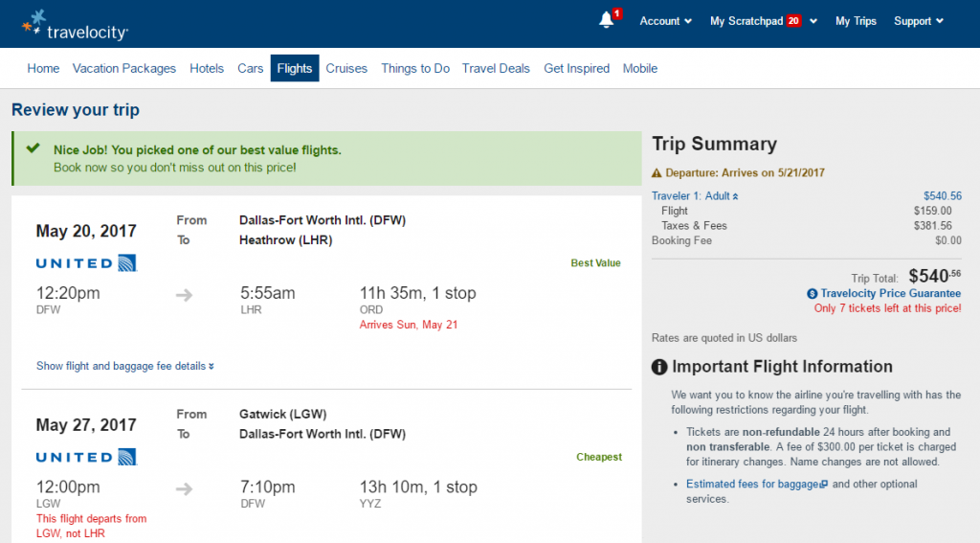
Task: Go to the Hotels tab
Action: point(207,69)
